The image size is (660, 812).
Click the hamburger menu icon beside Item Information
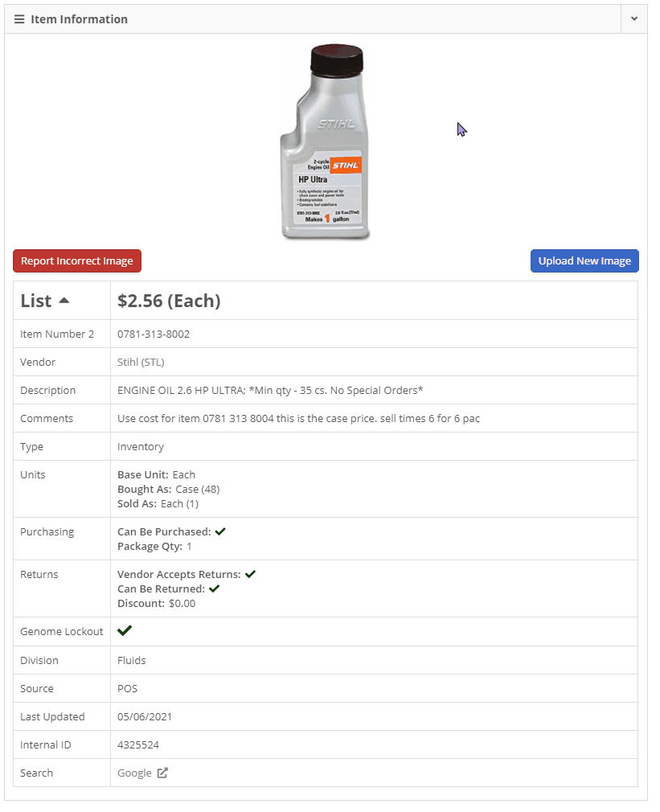19,19
